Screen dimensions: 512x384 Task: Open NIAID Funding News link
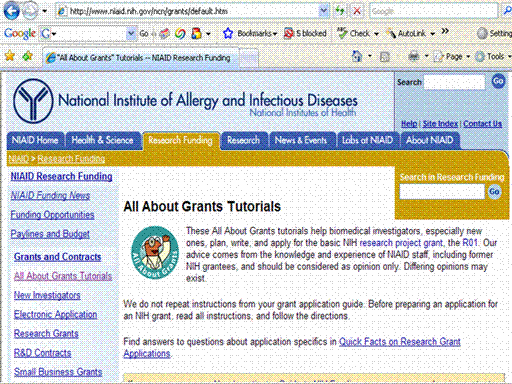(x=50, y=195)
